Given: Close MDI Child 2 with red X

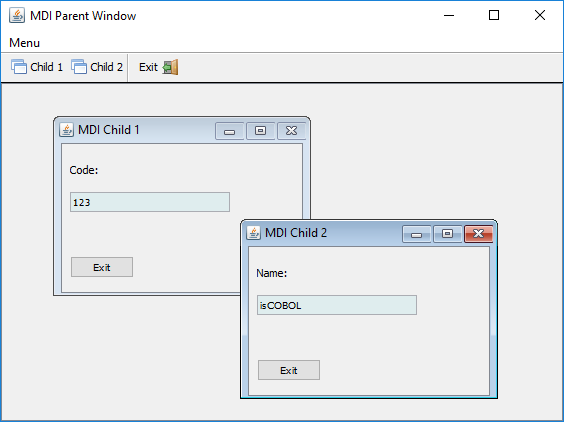Looking at the screenshot, I should [478, 234].
